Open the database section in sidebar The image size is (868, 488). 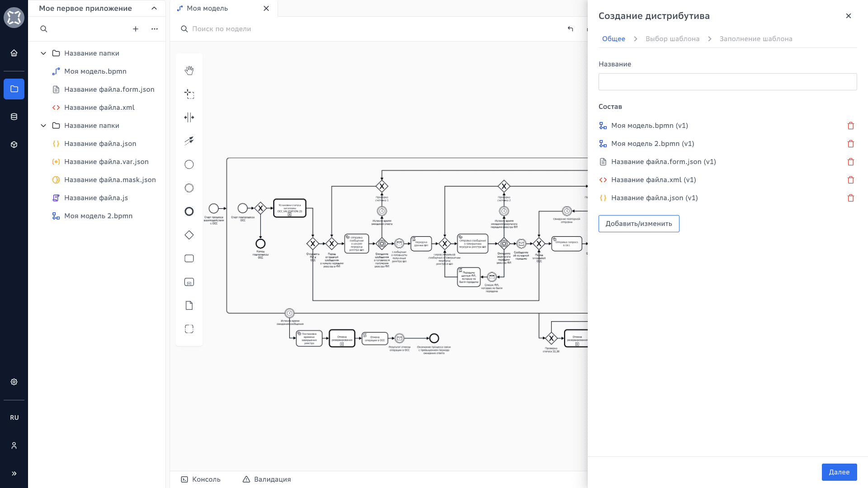(14, 117)
